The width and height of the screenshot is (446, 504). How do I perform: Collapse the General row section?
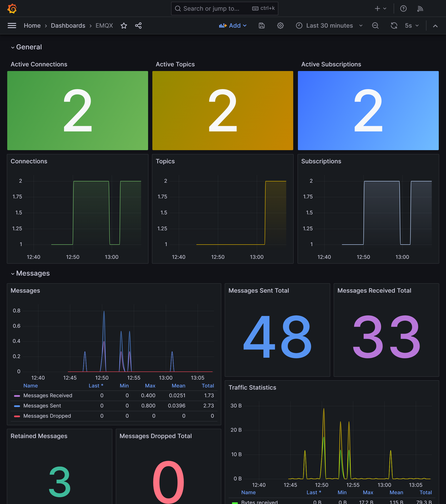pyautogui.click(x=26, y=47)
